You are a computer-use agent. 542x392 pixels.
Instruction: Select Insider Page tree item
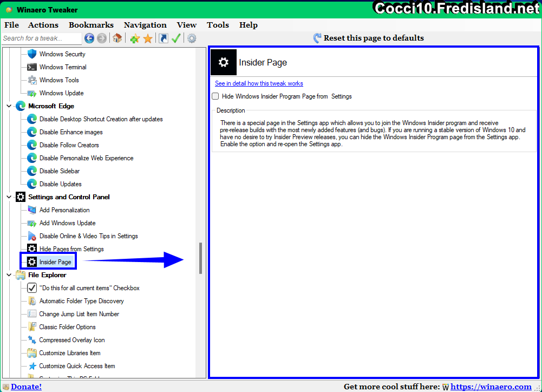[x=55, y=262]
